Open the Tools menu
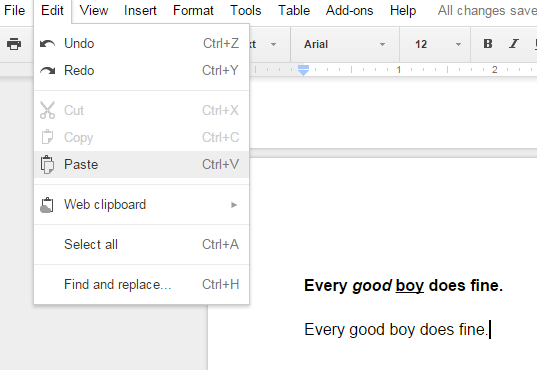This screenshot has width=537, height=370. [x=246, y=11]
